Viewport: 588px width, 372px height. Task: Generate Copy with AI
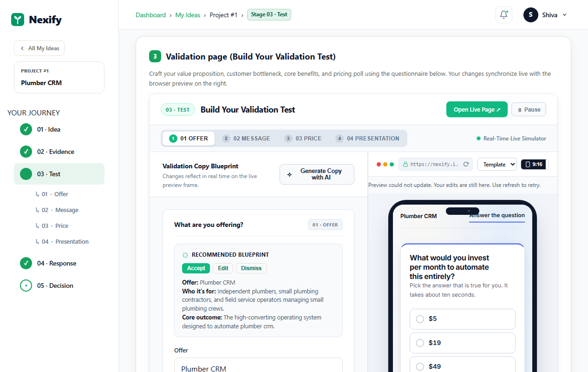tap(317, 174)
